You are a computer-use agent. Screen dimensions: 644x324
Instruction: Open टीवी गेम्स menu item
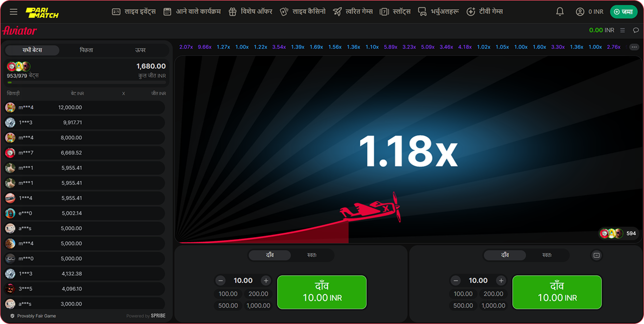tap(484, 11)
